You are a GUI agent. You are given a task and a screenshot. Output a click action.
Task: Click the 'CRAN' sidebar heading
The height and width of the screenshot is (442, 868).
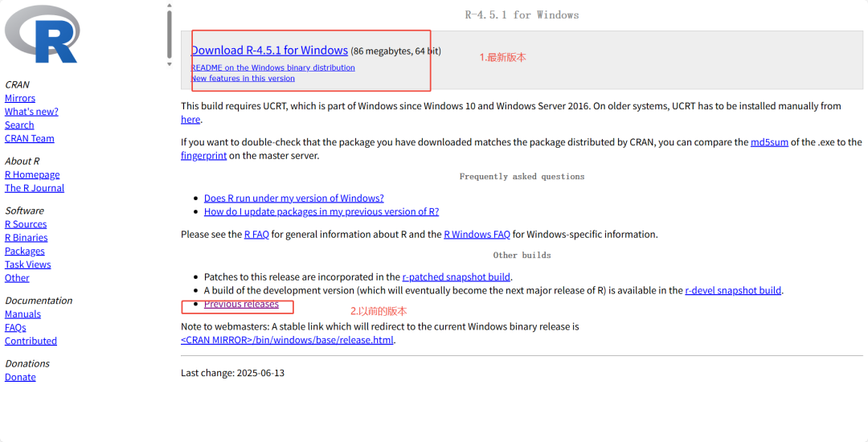pos(17,84)
